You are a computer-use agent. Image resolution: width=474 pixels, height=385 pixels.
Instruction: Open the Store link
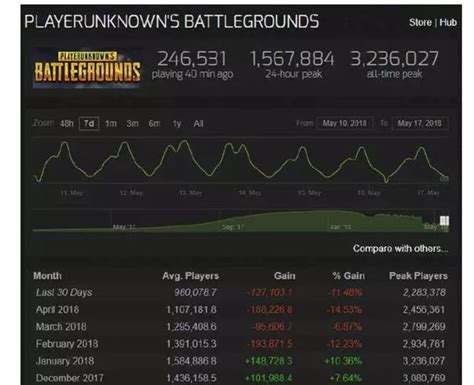pos(420,22)
